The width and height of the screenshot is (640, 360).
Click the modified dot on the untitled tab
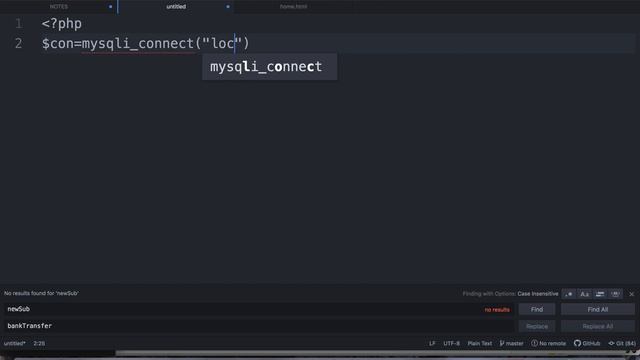(x=228, y=7)
